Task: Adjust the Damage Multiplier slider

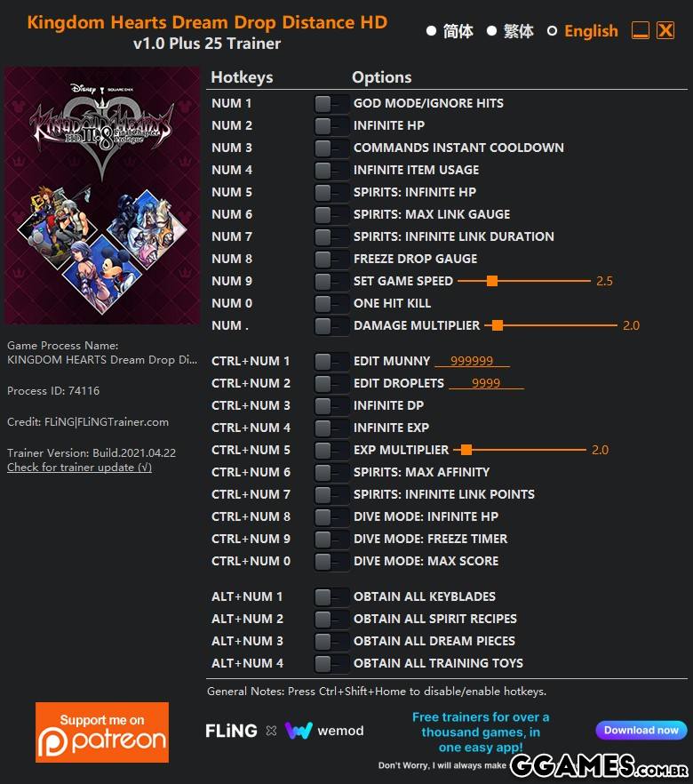Action: click(x=551, y=325)
